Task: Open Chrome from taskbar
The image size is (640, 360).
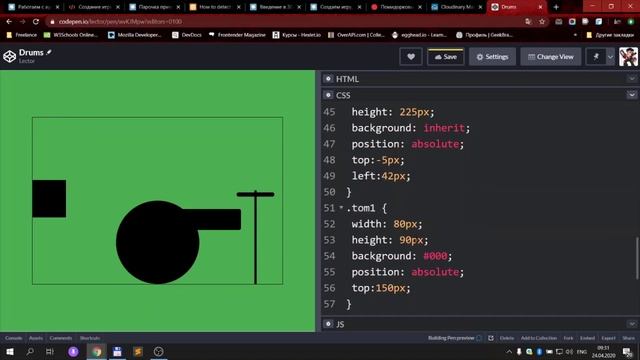Action: tap(97, 351)
